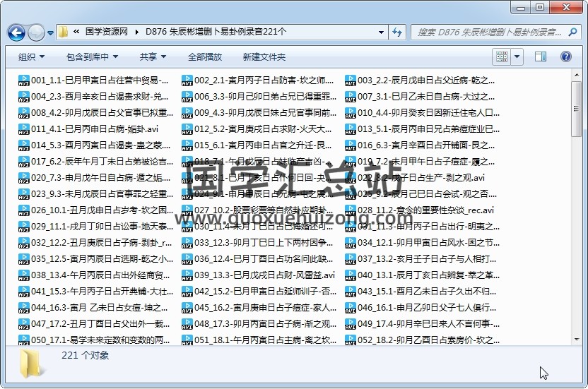
Task: Select file 004_2.3-酉月辛亥日占遢妻求财
Action: [x=93, y=97]
